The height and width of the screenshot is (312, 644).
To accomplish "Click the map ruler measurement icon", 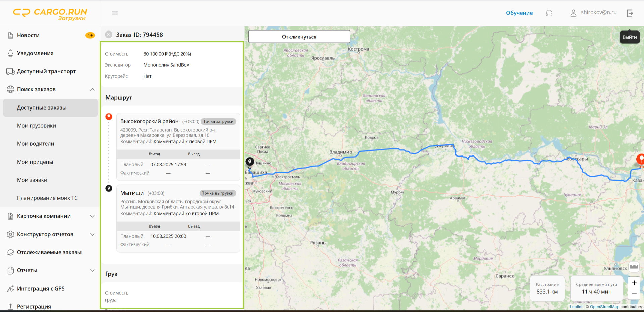I will (634, 267).
